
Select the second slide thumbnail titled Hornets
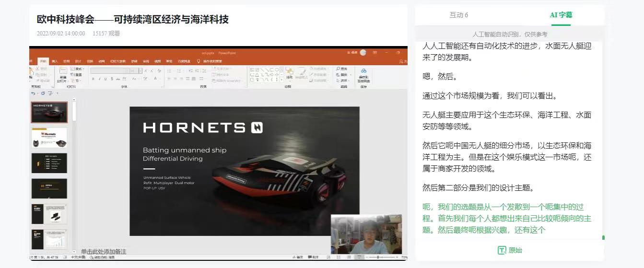pos(49,138)
